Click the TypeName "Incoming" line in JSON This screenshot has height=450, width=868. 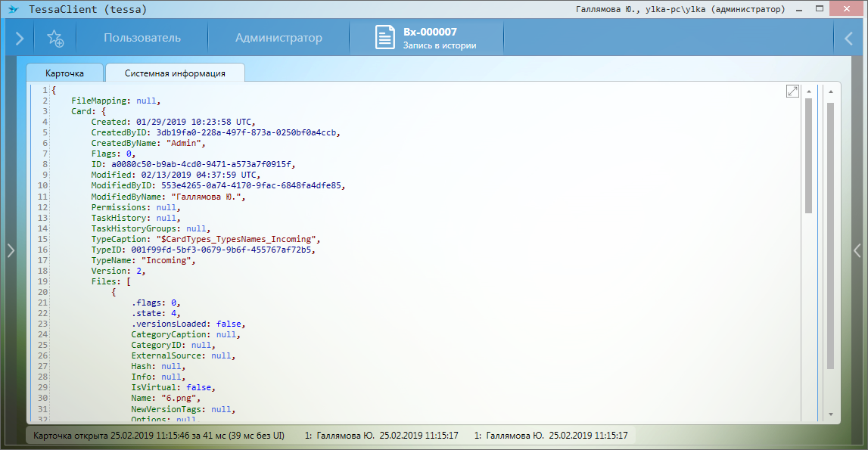click(144, 260)
